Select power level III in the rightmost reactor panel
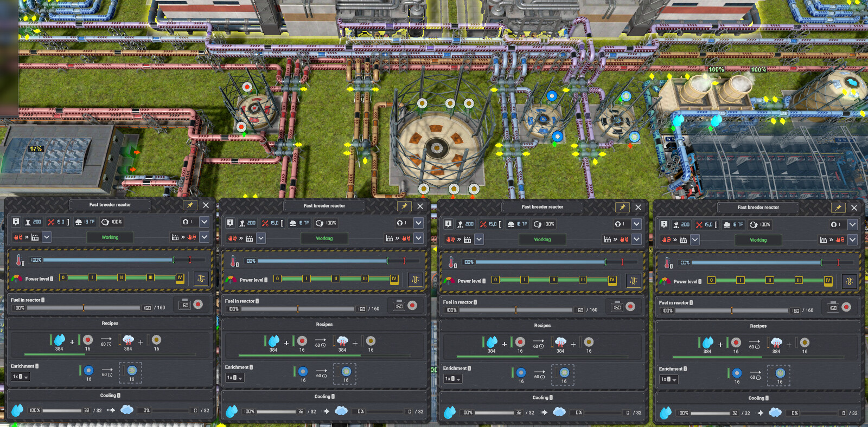Screen dimensions: 868x427 click(799, 280)
